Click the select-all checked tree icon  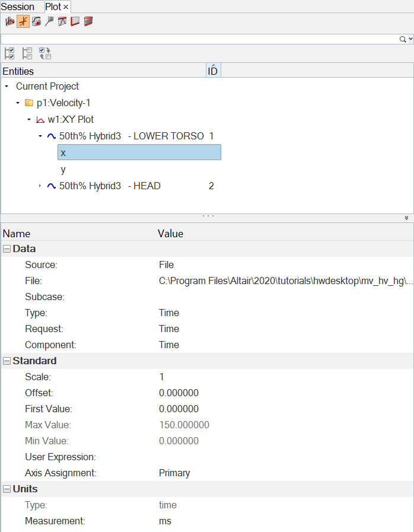(9, 53)
